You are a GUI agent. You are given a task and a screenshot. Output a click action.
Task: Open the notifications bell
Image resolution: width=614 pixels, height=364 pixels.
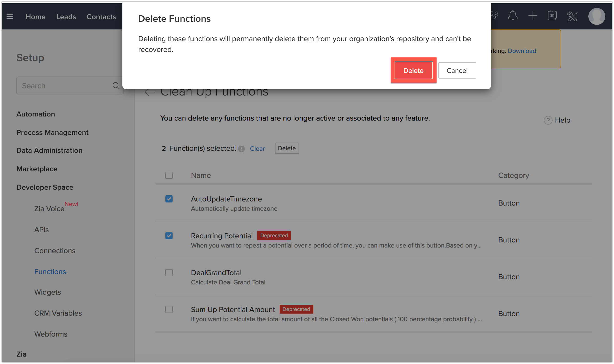tap(513, 16)
